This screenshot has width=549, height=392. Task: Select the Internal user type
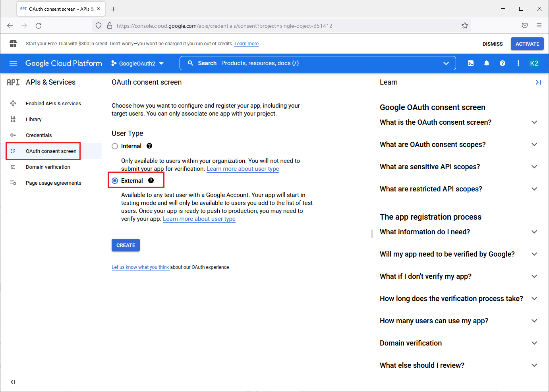(x=115, y=146)
